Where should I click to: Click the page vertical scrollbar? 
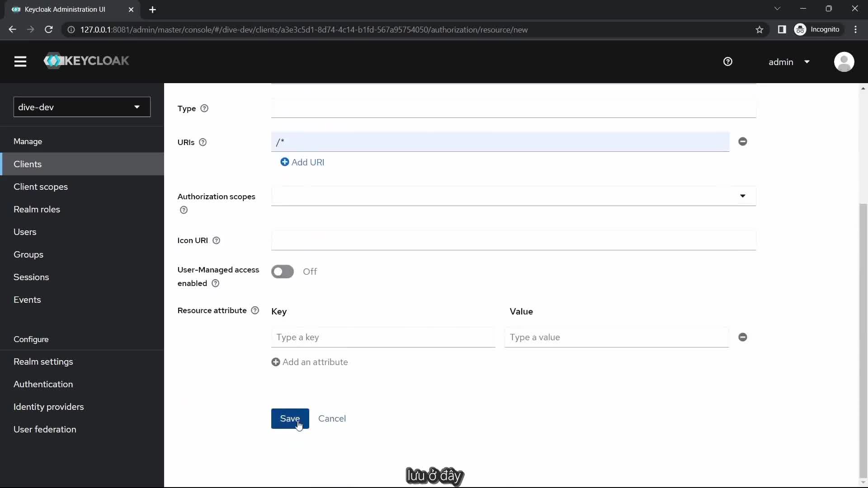point(863,339)
